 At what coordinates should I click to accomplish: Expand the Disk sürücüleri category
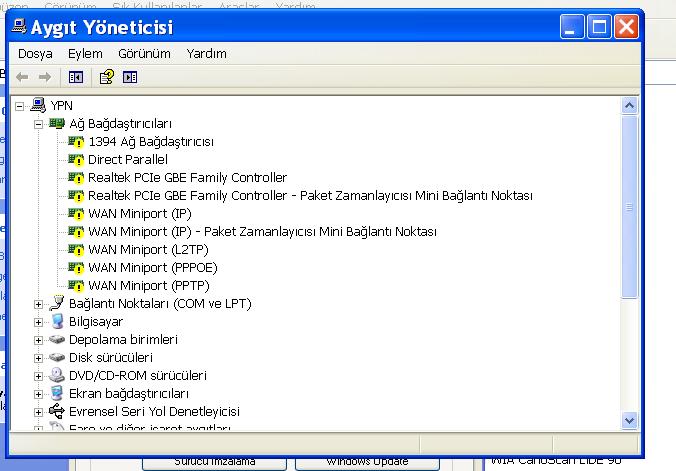pyautogui.click(x=38, y=358)
